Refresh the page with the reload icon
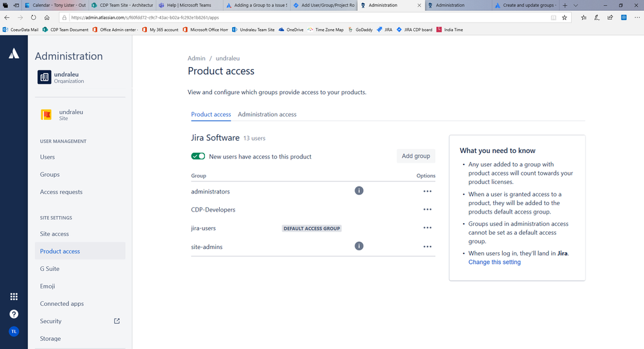This screenshot has height=349, width=644. 34,17
